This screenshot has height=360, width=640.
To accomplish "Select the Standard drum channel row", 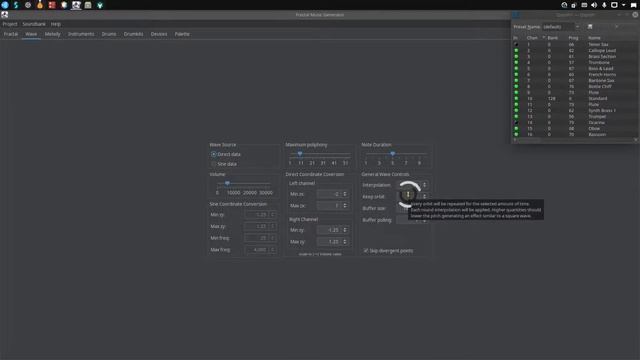I will coord(575,98).
